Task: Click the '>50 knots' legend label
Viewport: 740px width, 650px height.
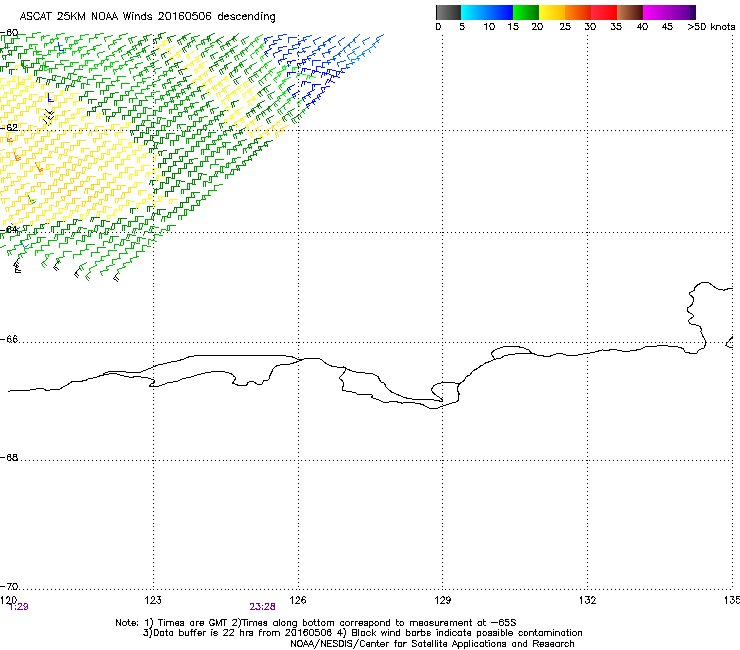Action: coord(711,27)
